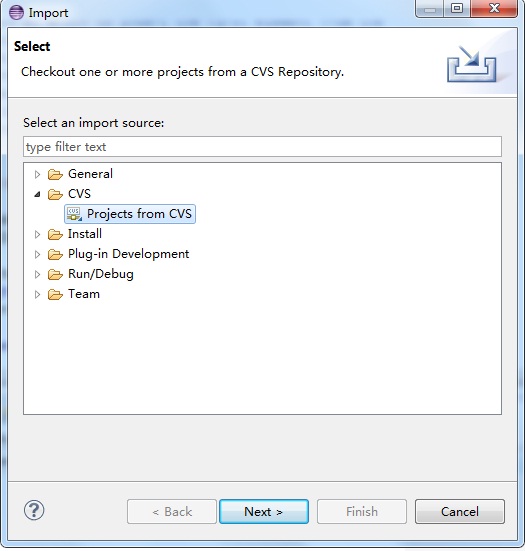Expand the Install tree node

coord(37,234)
